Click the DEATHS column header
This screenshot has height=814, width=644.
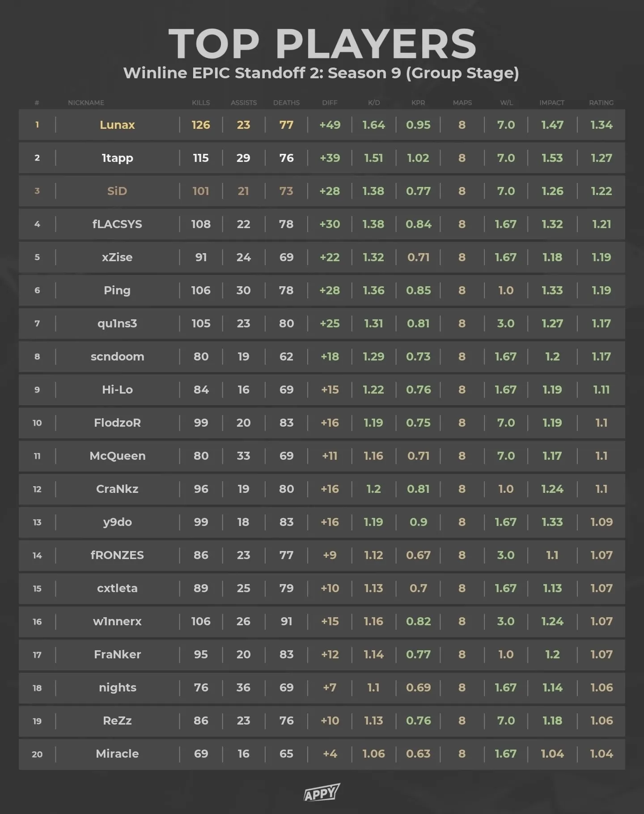(287, 103)
